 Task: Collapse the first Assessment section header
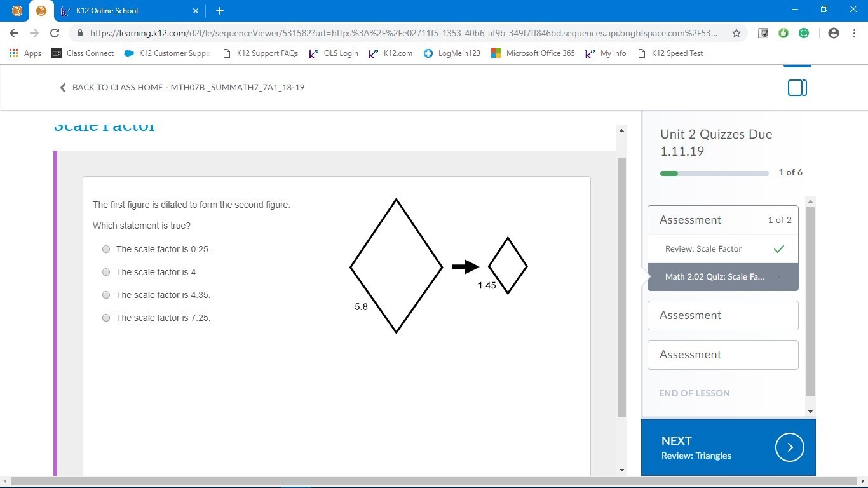click(x=723, y=220)
